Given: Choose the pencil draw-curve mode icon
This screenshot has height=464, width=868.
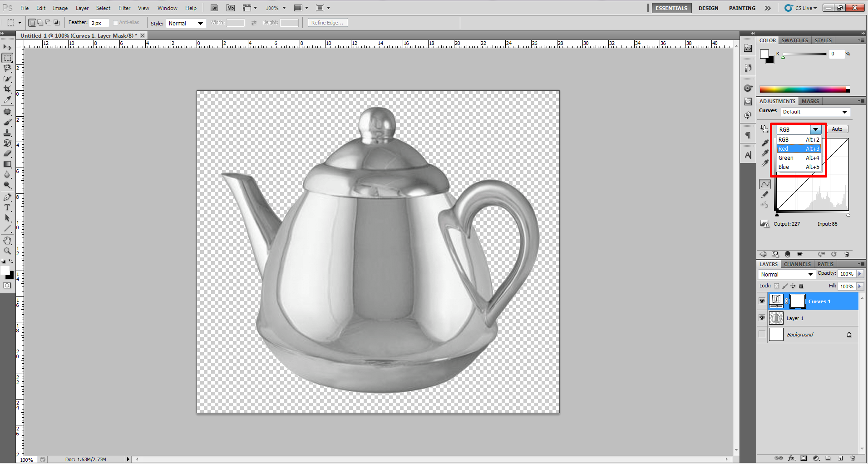Looking at the screenshot, I should 765,195.
